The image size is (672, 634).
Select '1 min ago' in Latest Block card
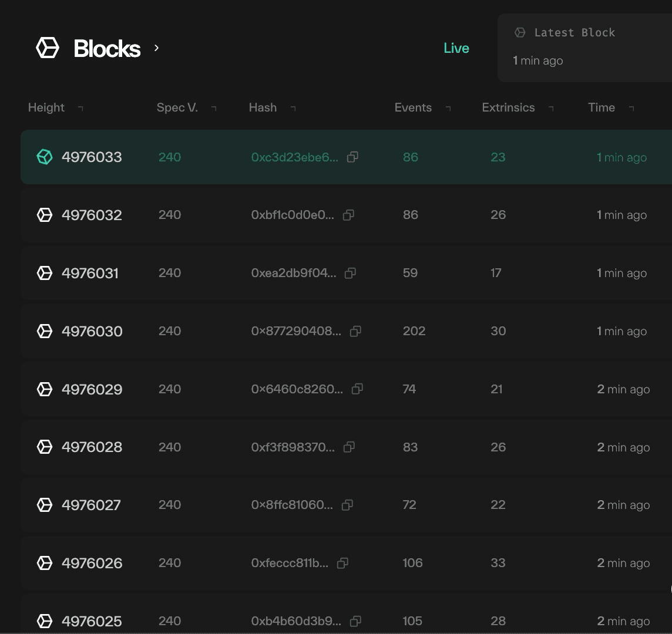(538, 61)
